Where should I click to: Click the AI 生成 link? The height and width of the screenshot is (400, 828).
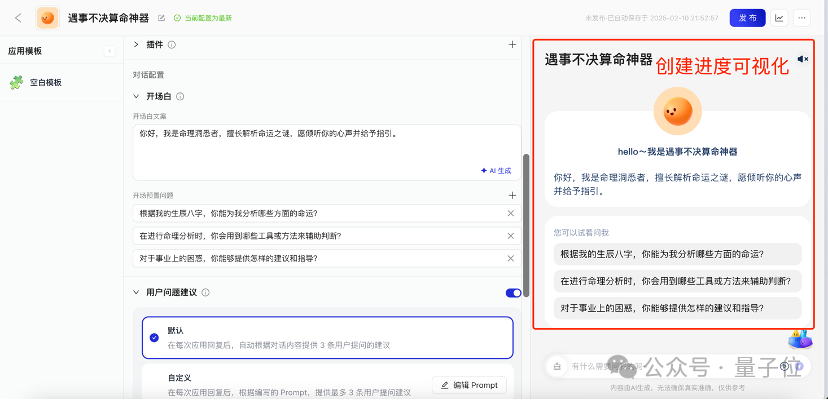click(x=496, y=171)
